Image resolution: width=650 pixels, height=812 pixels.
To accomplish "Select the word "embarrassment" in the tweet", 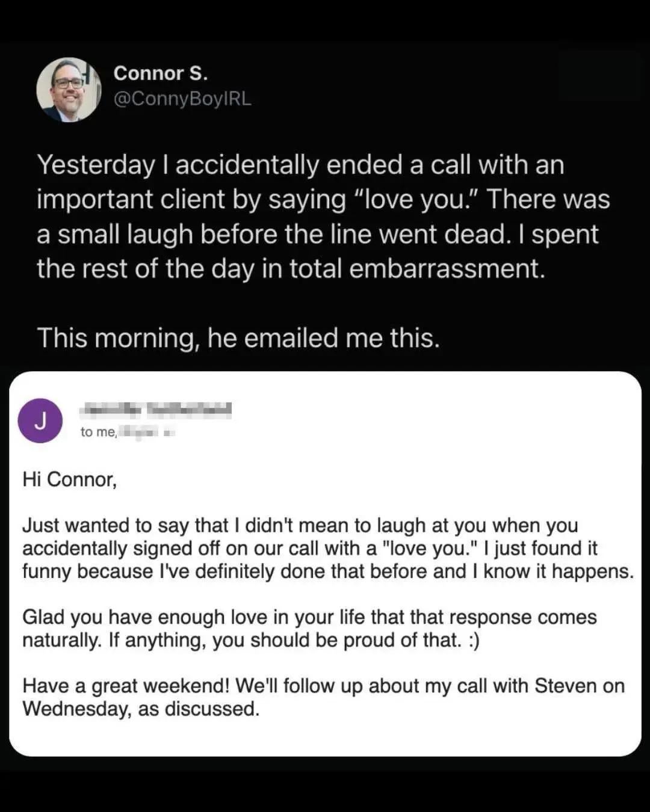I will point(447,268).
